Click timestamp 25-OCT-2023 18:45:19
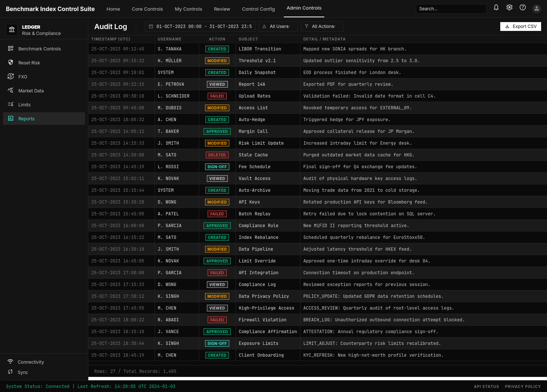 [118, 355]
